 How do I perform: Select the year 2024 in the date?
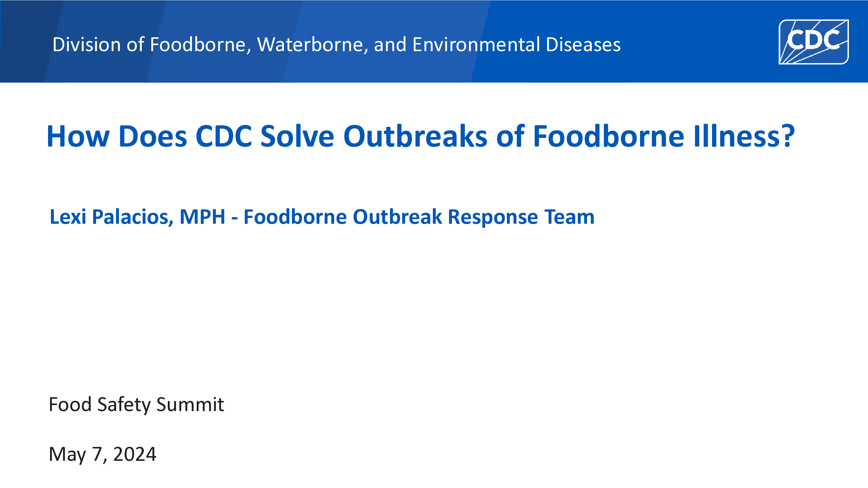click(135, 454)
